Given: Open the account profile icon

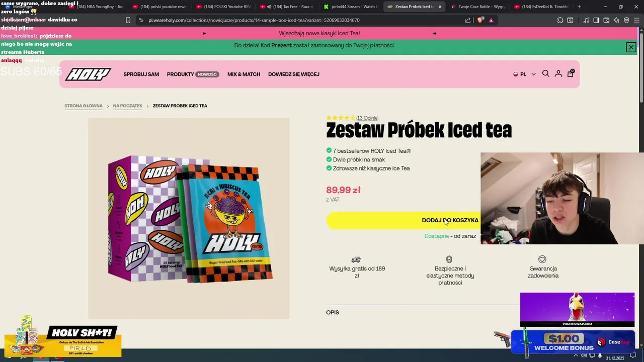Looking at the screenshot, I should click(x=558, y=74).
